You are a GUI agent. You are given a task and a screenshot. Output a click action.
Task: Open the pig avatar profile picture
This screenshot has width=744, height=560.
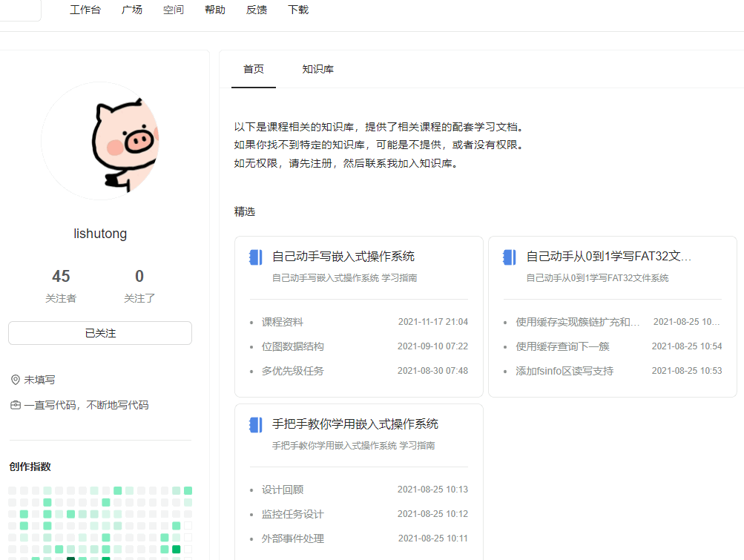pos(100,141)
